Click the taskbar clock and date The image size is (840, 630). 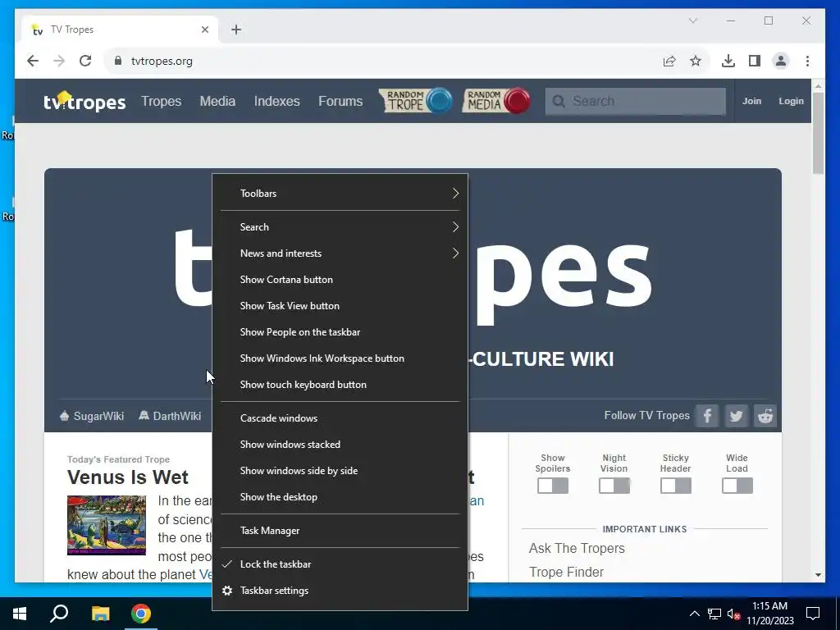click(769, 614)
